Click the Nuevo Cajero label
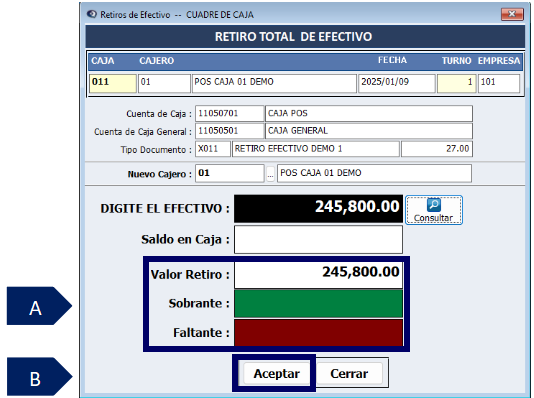534x398 pixels. [x=160, y=174]
